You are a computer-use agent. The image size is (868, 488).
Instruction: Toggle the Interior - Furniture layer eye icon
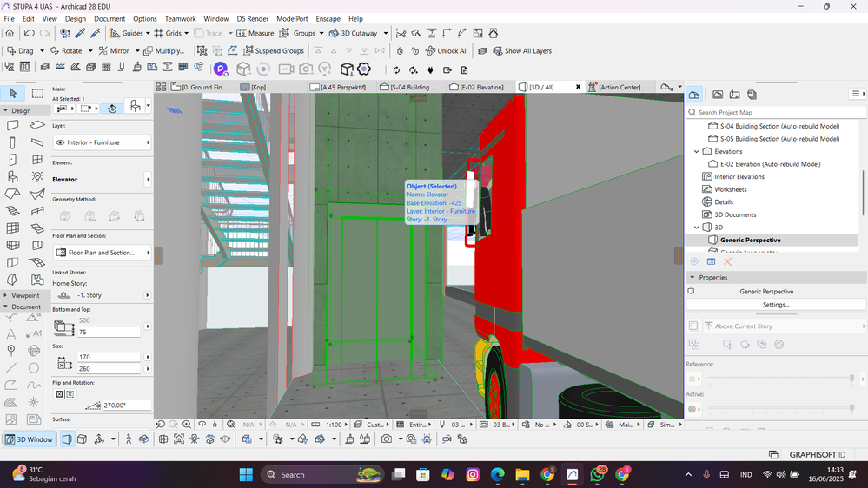(x=61, y=142)
